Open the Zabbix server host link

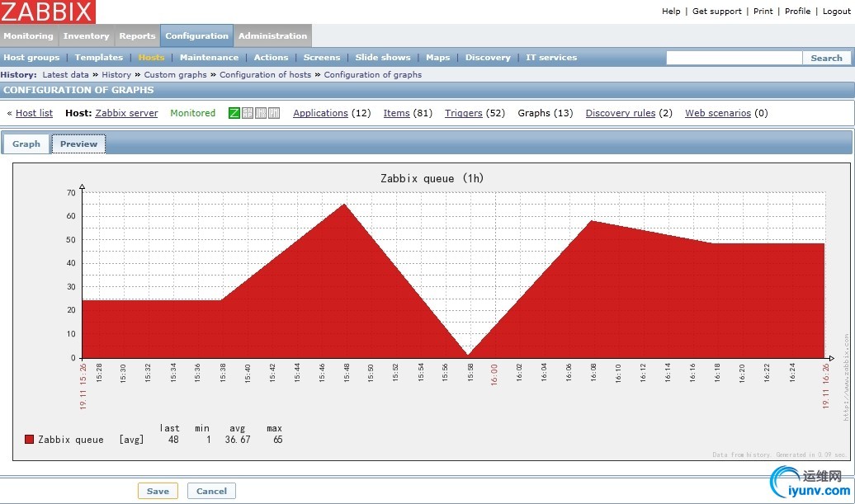(126, 113)
